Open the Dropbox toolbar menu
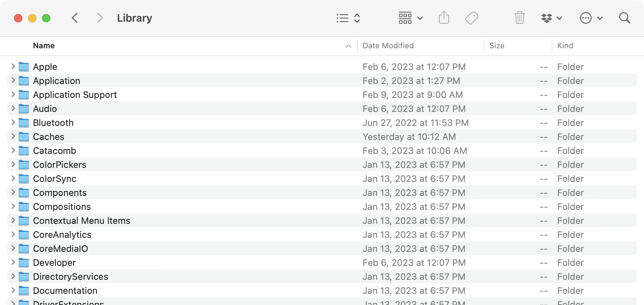 (x=551, y=18)
